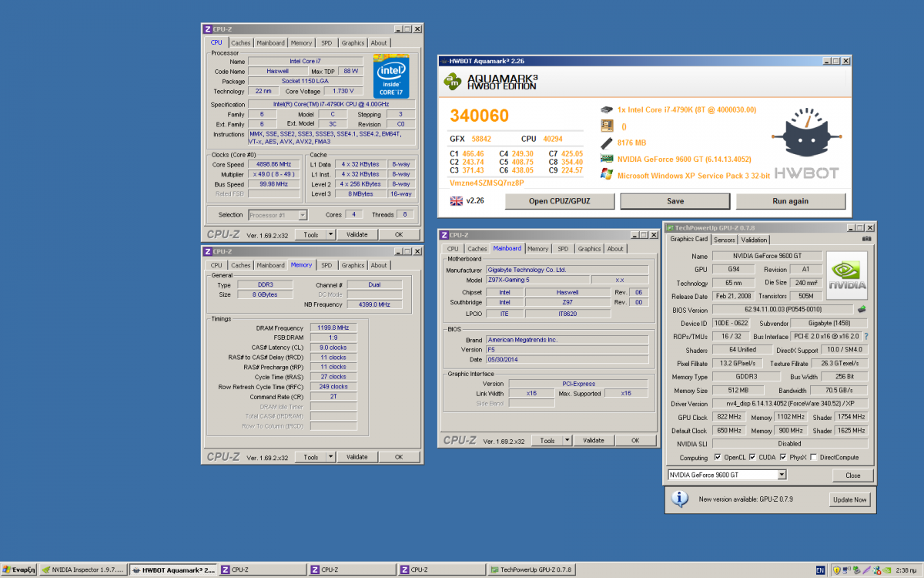Click the graphics card icon in Aquamark
The image size is (924, 578).
click(607, 159)
